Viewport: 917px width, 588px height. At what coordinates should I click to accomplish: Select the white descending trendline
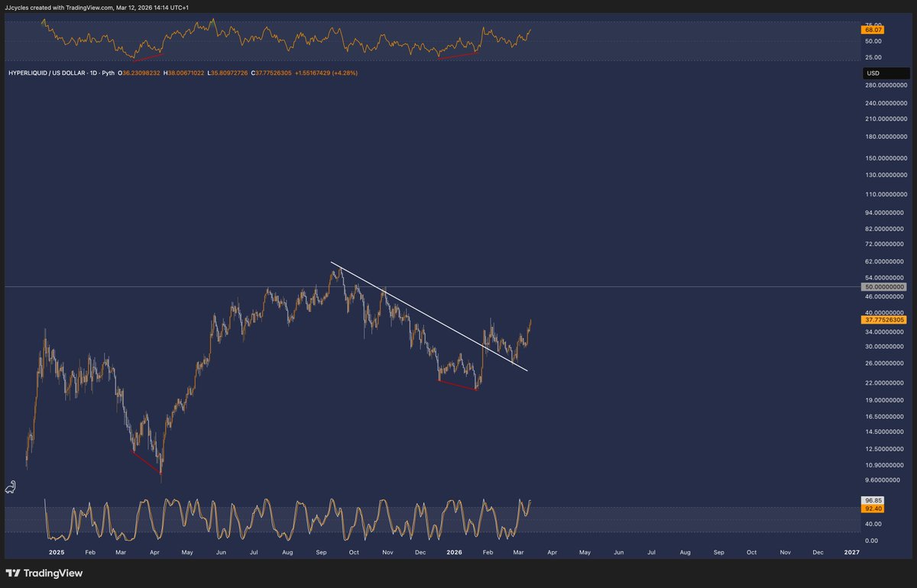pos(428,316)
